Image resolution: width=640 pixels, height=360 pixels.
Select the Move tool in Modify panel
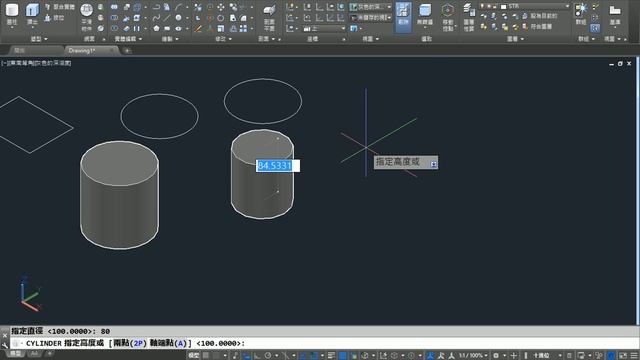click(x=220, y=7)
